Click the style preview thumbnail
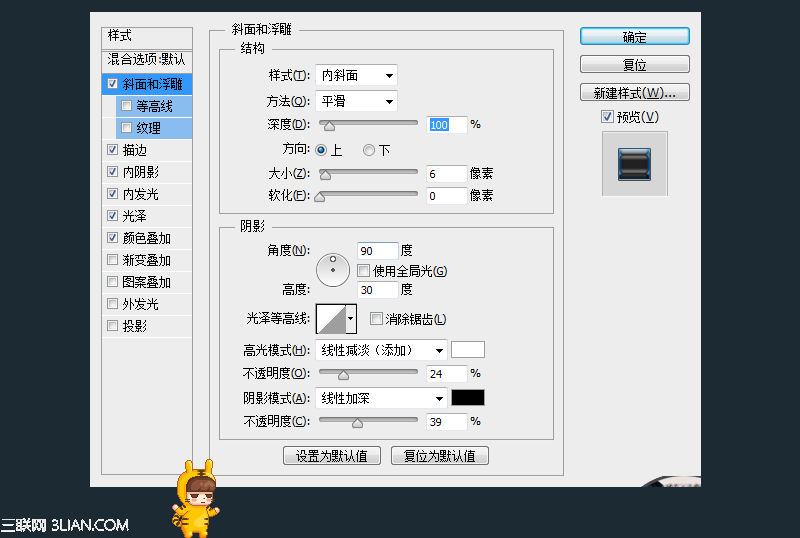800x538 pixels. (x=634, y=164)
